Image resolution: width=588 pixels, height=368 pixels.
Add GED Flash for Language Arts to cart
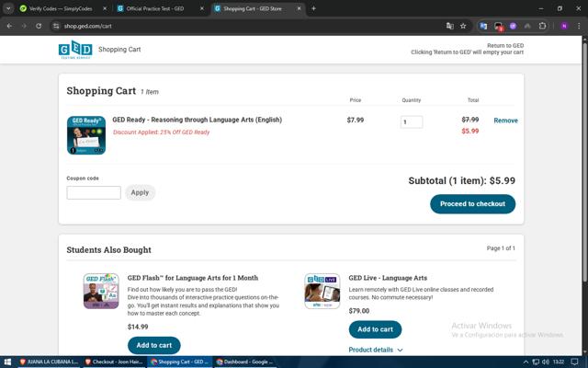[153, 345]
